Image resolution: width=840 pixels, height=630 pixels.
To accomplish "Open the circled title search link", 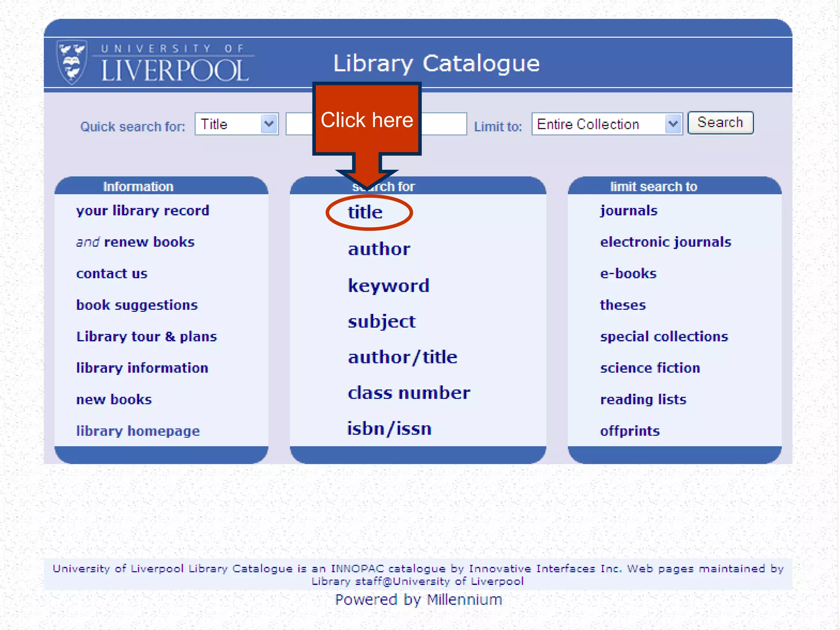I will point(365,212).
